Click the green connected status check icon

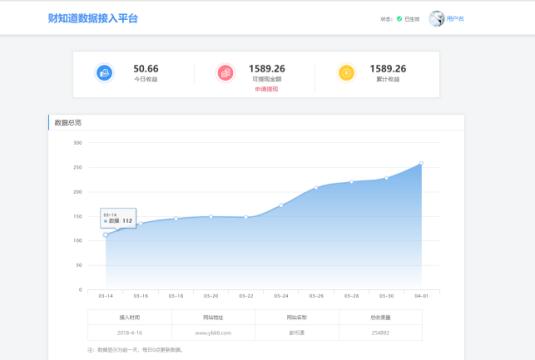(399, 19)
